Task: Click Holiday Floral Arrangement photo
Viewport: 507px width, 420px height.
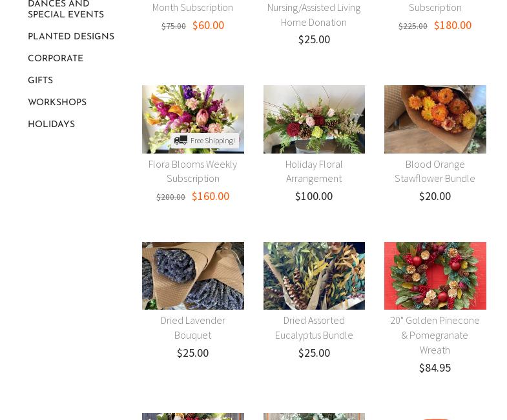Action: 314,119
